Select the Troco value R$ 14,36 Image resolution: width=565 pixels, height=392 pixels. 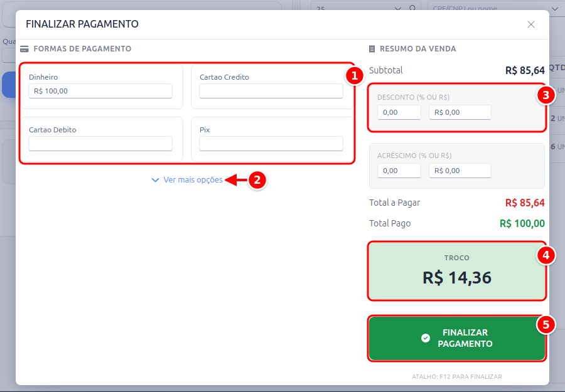(x=457, y=277)
